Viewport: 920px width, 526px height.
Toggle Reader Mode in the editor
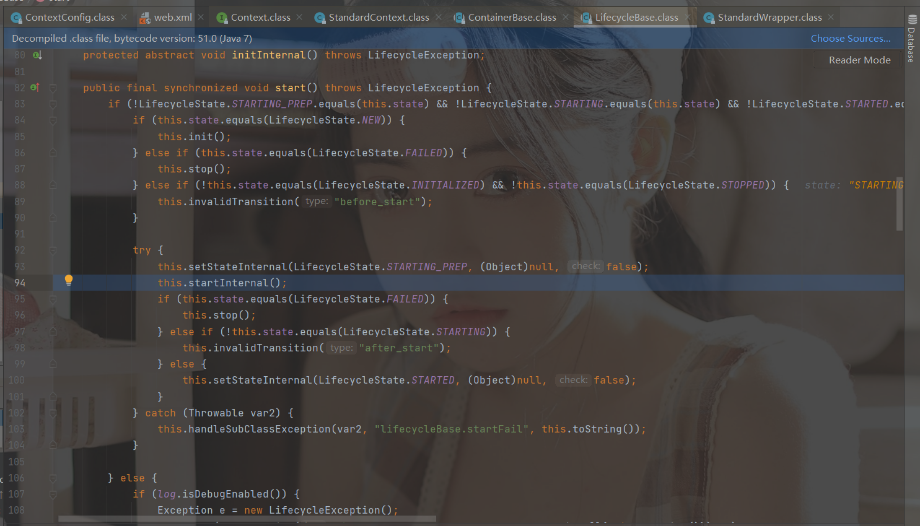click(859, 60)
